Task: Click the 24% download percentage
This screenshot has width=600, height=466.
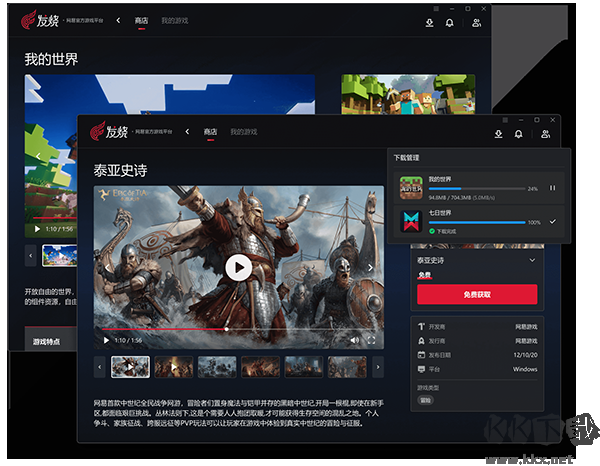Action: click(533, 189)
